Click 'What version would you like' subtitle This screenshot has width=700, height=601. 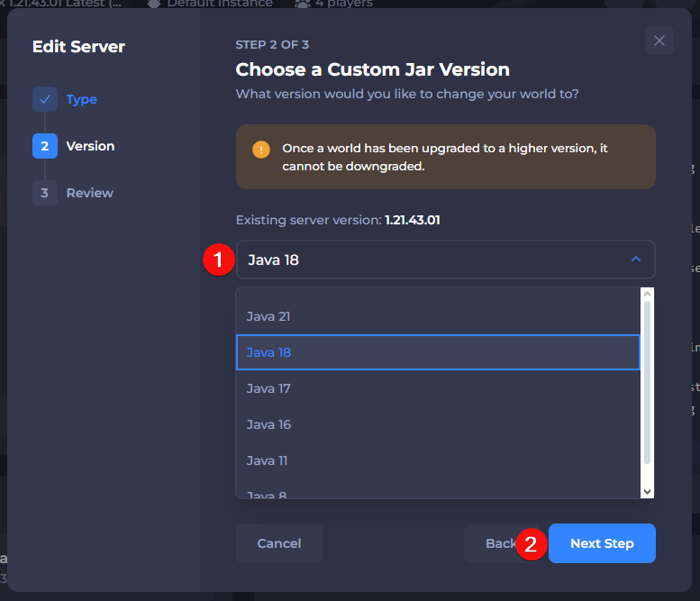tap(407, 95)
